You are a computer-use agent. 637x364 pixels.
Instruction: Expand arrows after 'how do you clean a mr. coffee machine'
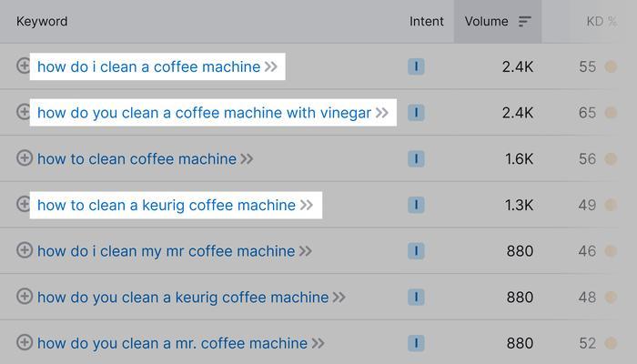(318, 343)
